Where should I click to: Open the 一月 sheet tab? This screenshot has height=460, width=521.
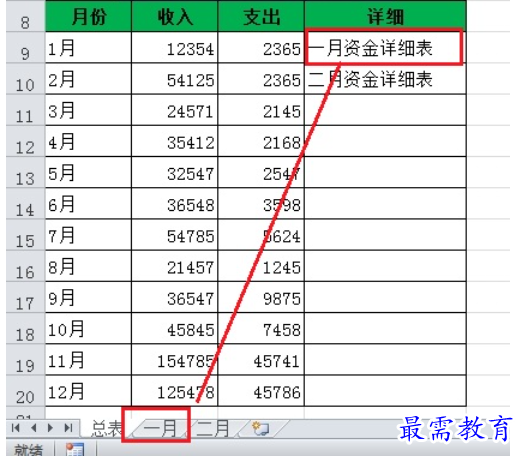(160, 428)
